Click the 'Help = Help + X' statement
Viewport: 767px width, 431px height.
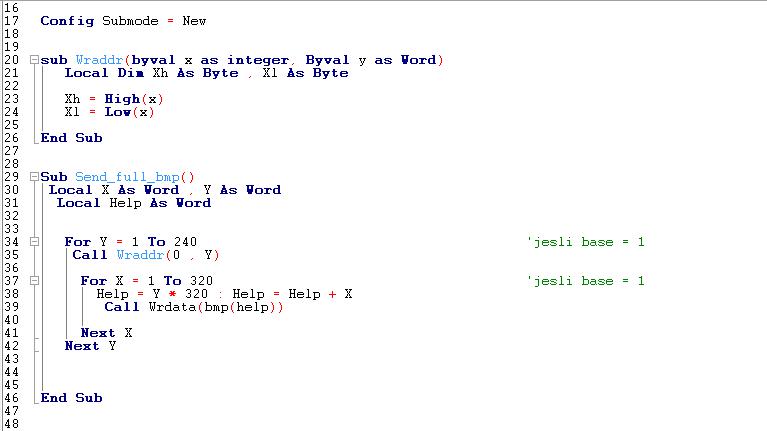(x=292, y=294)
